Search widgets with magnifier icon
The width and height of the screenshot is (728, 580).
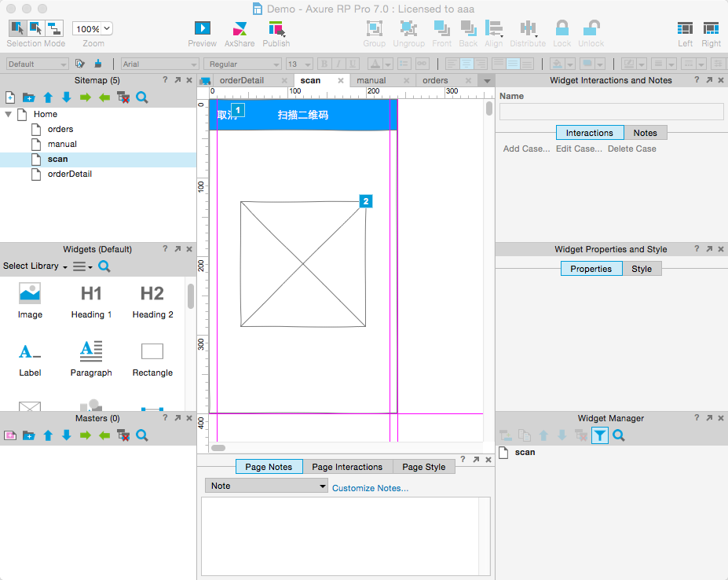coord(104,266)
